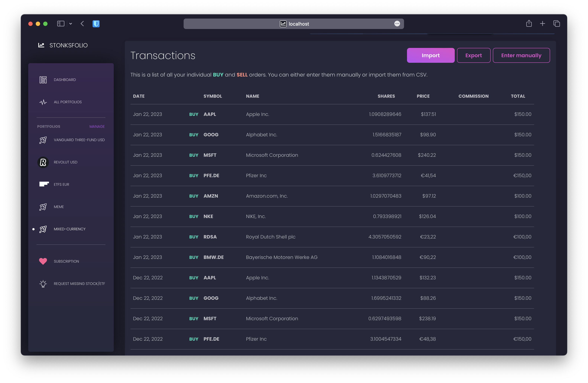The height and width of the screenshot is (383, 588).
Task: Click AAPL symbol in Jan 22, 2023 row
Action: click(x=210, y=114)
